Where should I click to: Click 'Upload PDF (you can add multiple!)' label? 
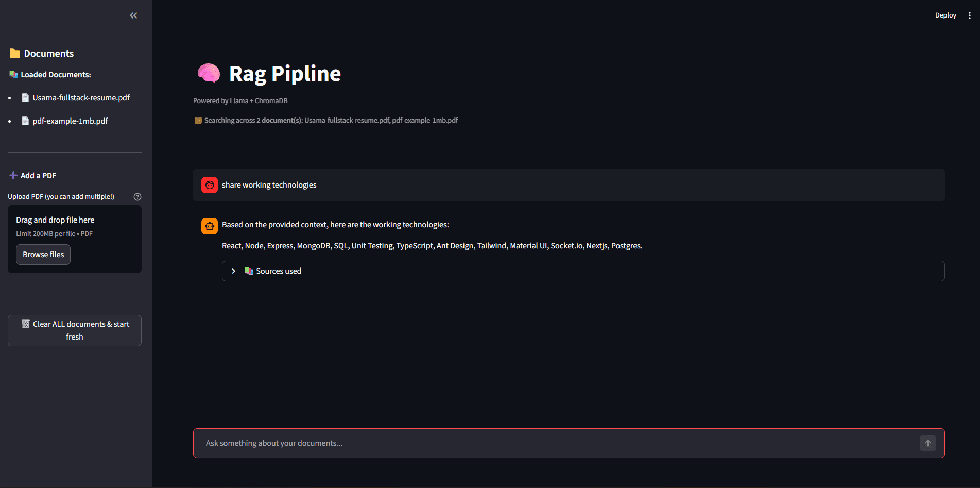pos(61,197)
